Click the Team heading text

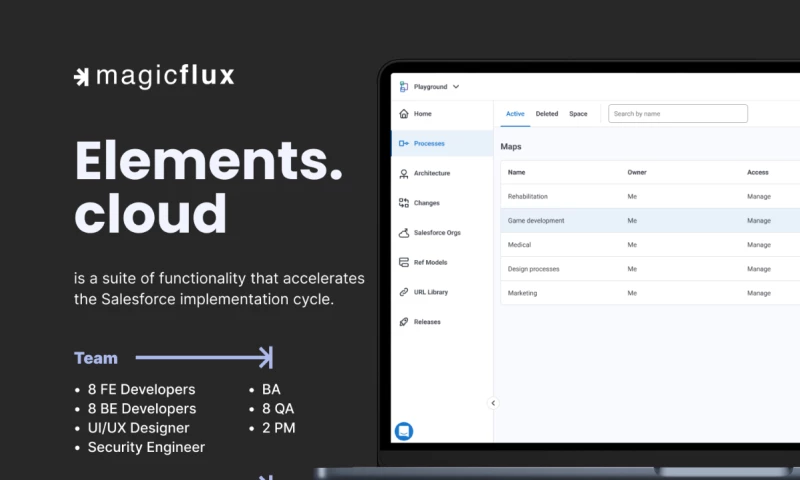95,358
